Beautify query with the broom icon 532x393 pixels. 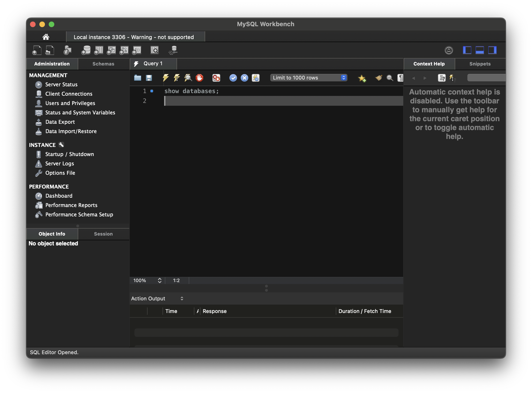(x=378, y=78)
